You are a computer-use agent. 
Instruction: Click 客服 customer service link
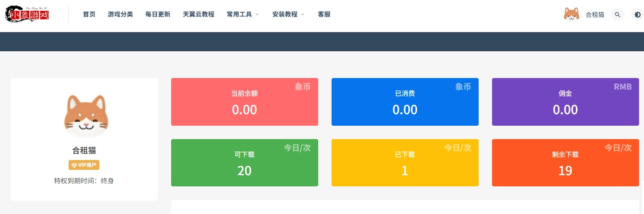coord(324,14)
